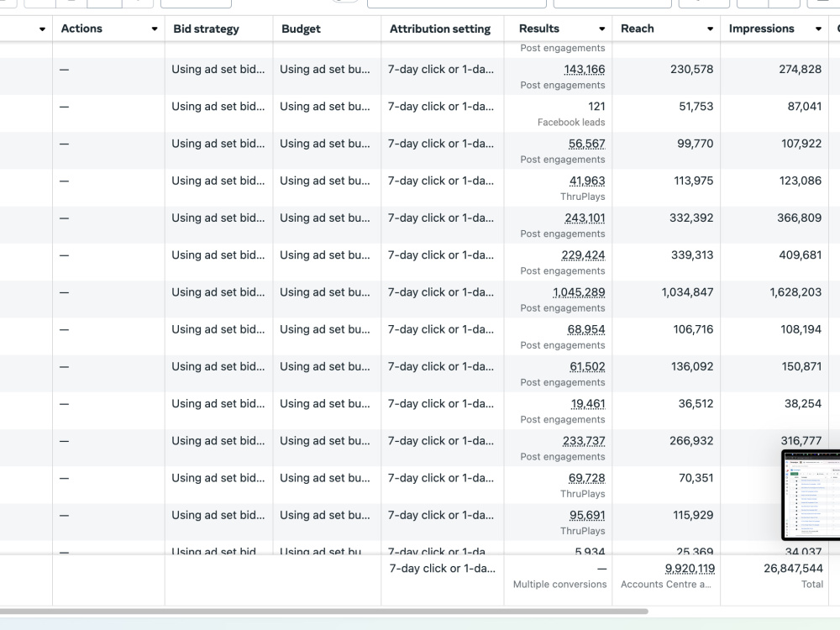Open the 1,045,289 results link
This screenshot has width=840, height=630.
tap(579, 292)
